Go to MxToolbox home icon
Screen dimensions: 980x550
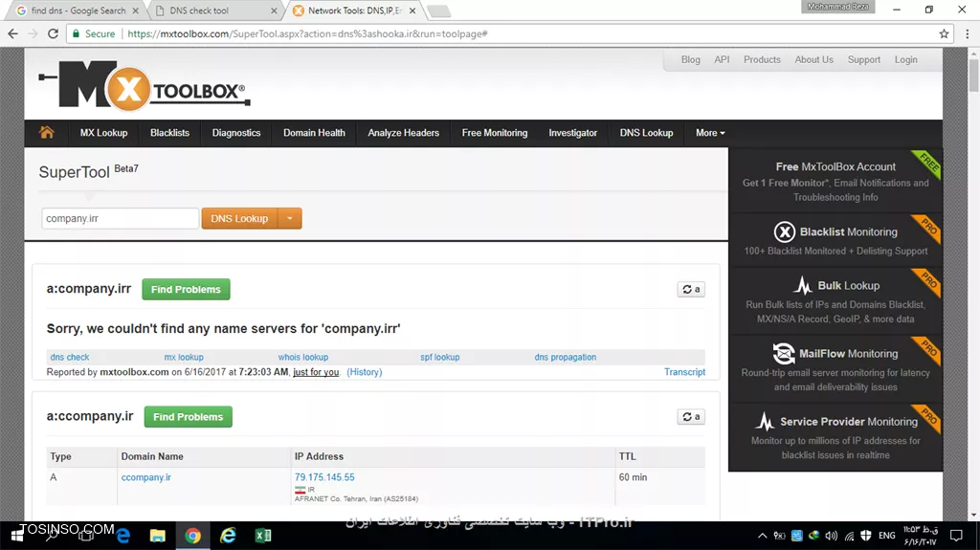tap(47, 133)
